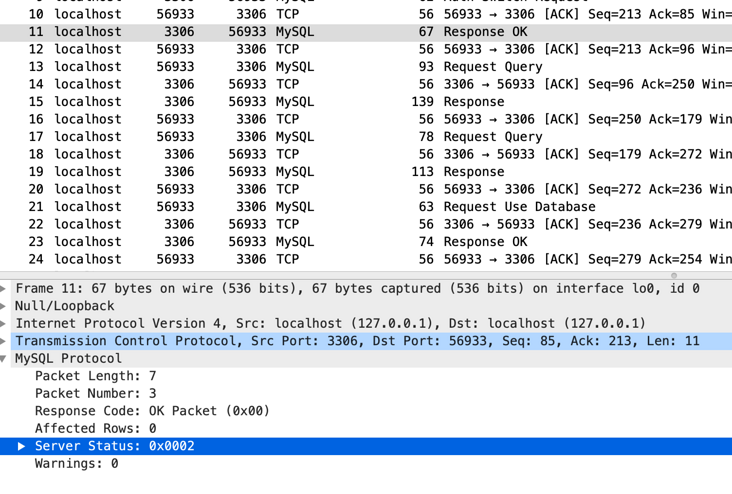Image resolution: width=732 pixels, height=494 pixels.
Task: Select packet 16 TCP ACK Seq=250
Action: [366, 119]
